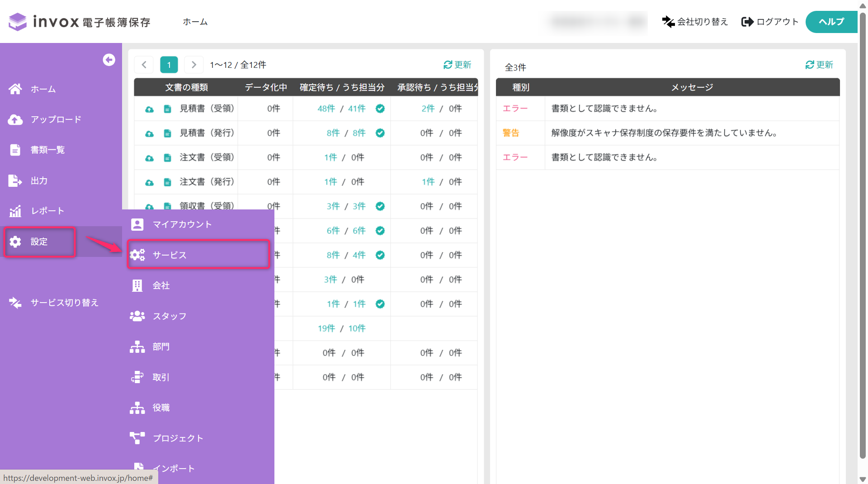
Task: Open document icon for 注文書（発行）row
Action: (x=167, y=182)
